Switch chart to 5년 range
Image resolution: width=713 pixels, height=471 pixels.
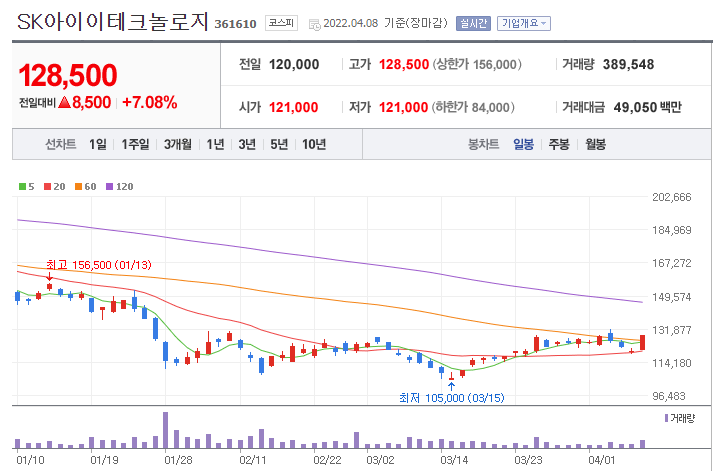pyautogui.click(x=279, y=145)
